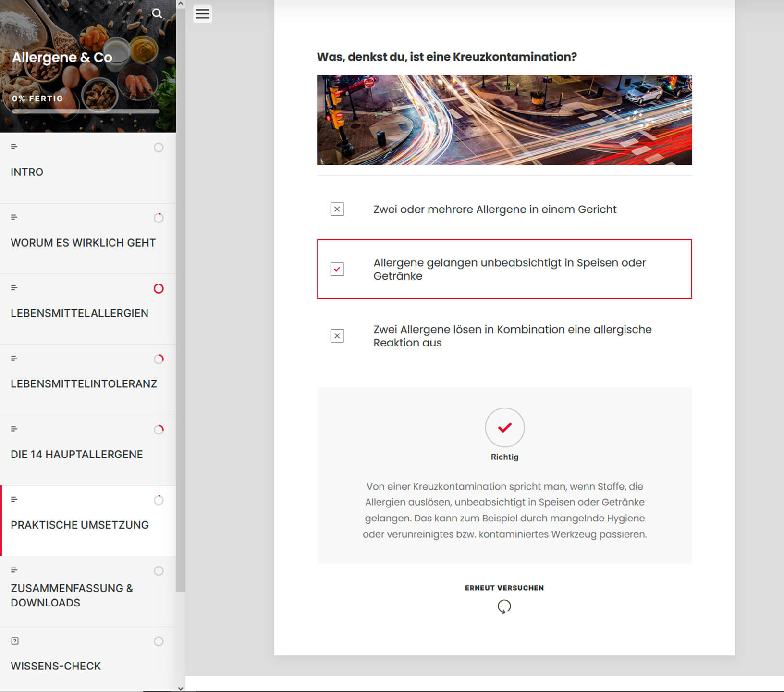The width and height of the screenshot is (784, 692).
Task: Click the lesson icon above Praktische Umsetzung
Action: click(14, 500)
